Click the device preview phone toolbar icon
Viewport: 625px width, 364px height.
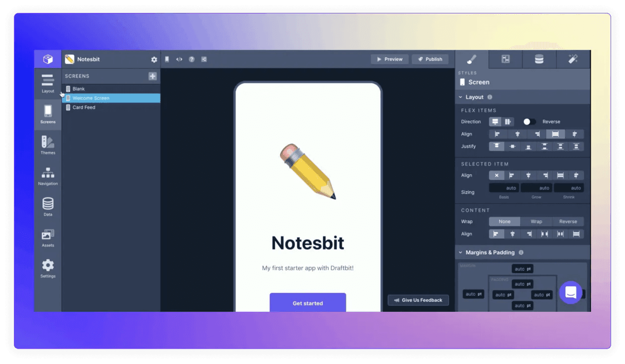167,59
